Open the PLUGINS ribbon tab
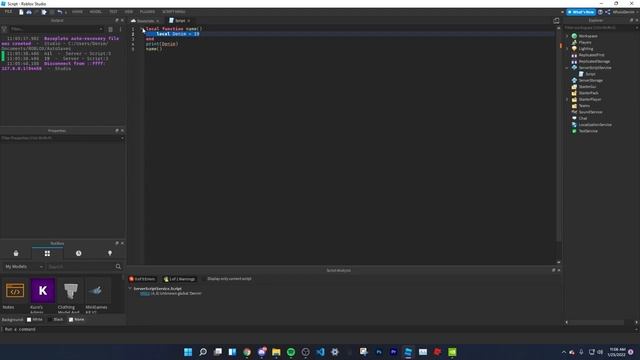Viewport: 640px width, 360px height. click(x=147, y=12)
